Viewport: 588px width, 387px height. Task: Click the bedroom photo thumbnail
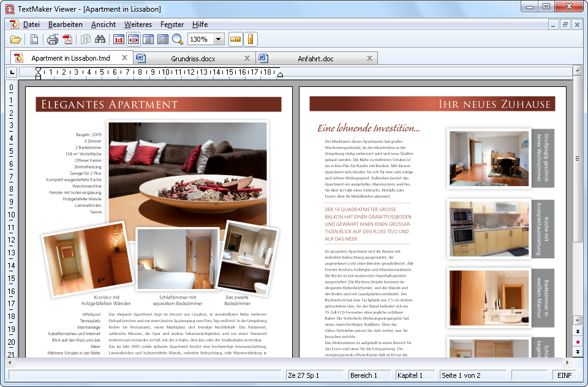pyautogui.click(x=178, y=259)
